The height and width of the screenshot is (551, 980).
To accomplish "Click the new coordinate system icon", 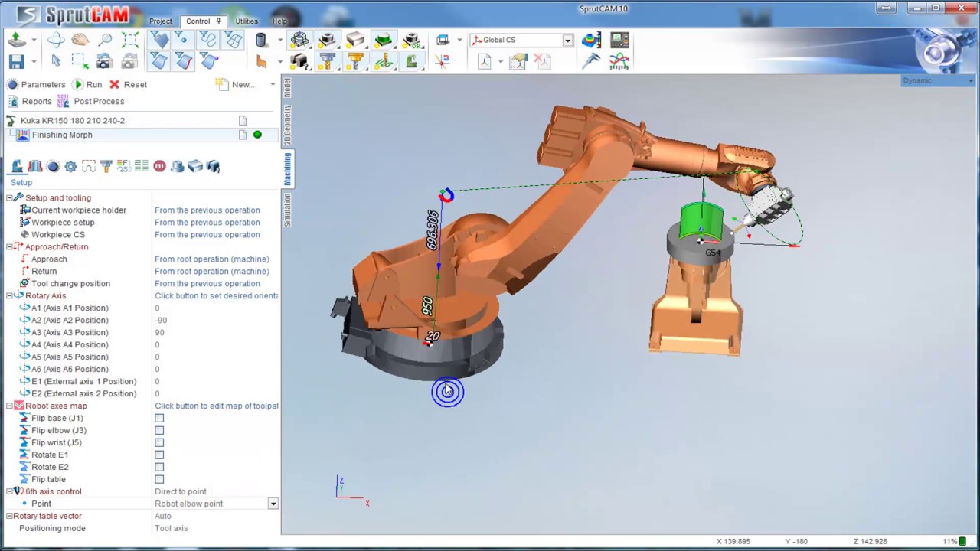I will tap(484, 61).
